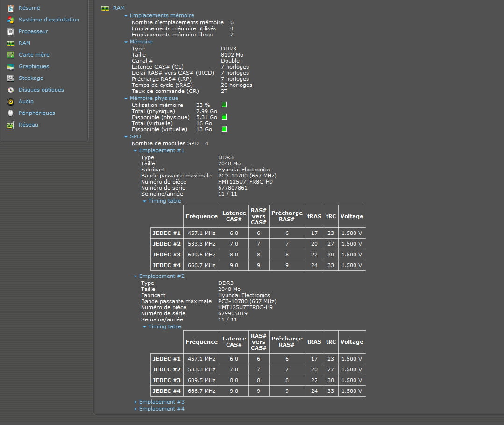Click the SPD section heading
The width and height of the screenshot is (504, 425).
135,136
